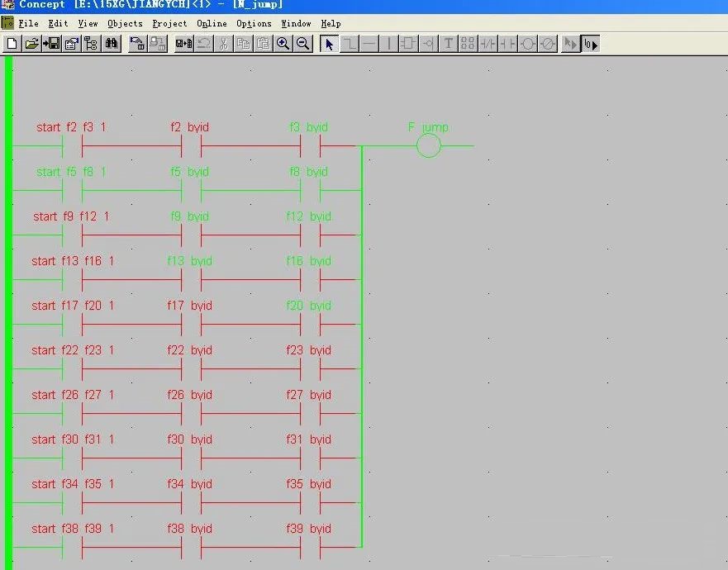Viewport: 728px width, 570px height.
Task: Open the Options menu
Action: (254, 23)
